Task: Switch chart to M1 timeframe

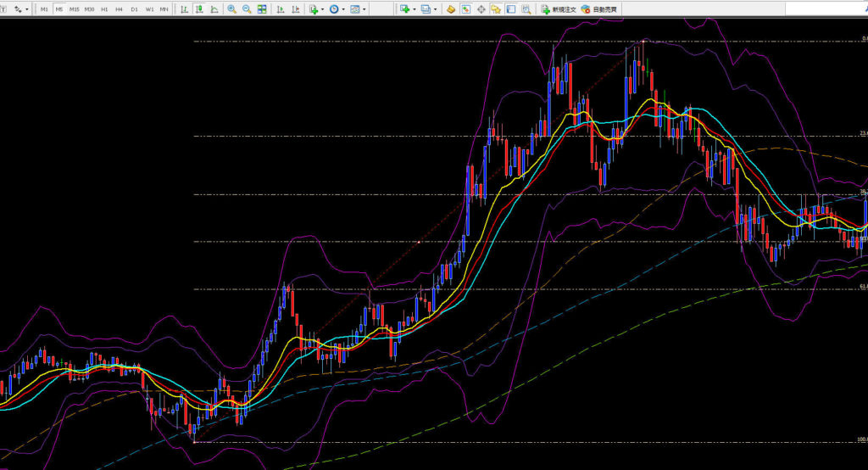Action: click(x=44, y=9)
